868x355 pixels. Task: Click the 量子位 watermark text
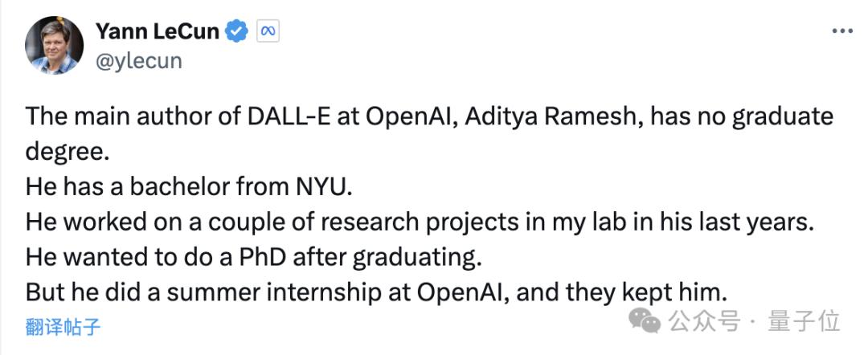[x=804, y=321]
